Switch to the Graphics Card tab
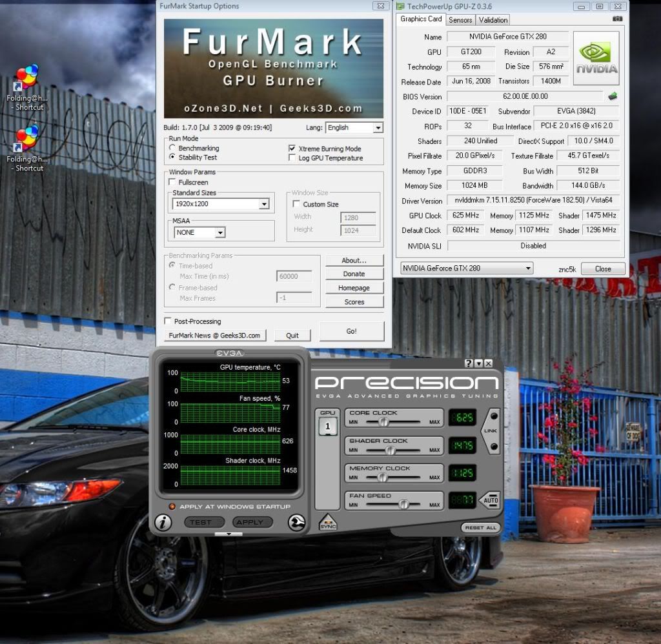Image resolution: width=661 pixels, height=644 pixels. (x=420, y=19)
